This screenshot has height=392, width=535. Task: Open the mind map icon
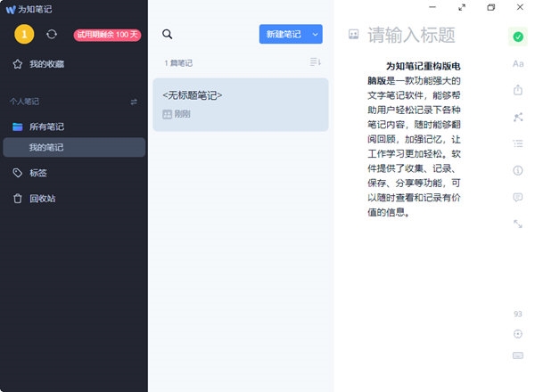pos(518,117)
